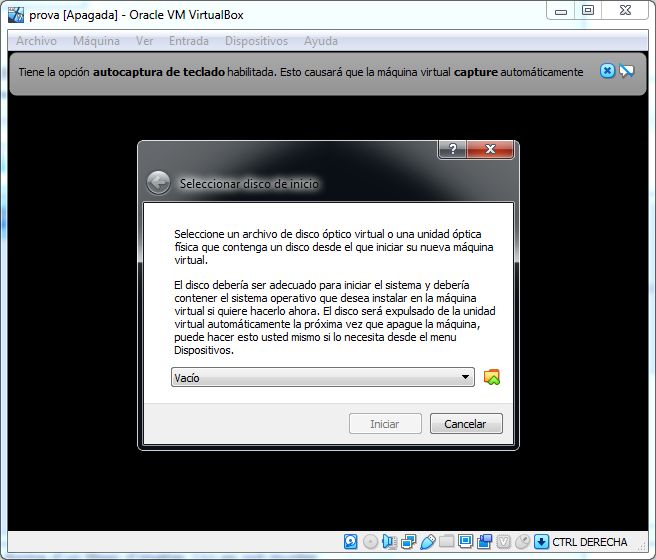The height and width of the screenshot is (560, 656).
Task: Browse for a virtual optical disk file
Action: click(491, 377)
